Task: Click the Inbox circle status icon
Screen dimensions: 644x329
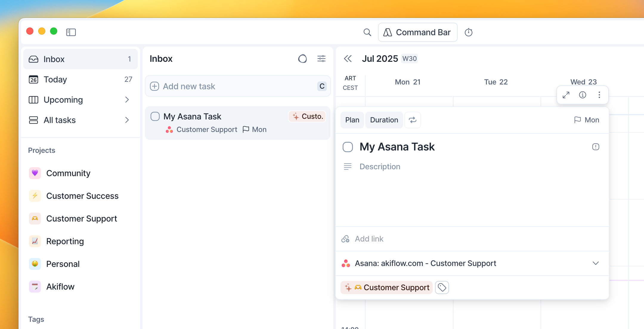Action: (302, 59)
